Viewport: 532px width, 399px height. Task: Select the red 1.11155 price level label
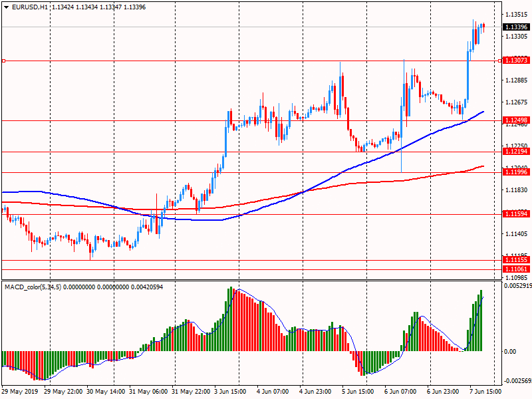pyautogui.click(x=516, y=260)
